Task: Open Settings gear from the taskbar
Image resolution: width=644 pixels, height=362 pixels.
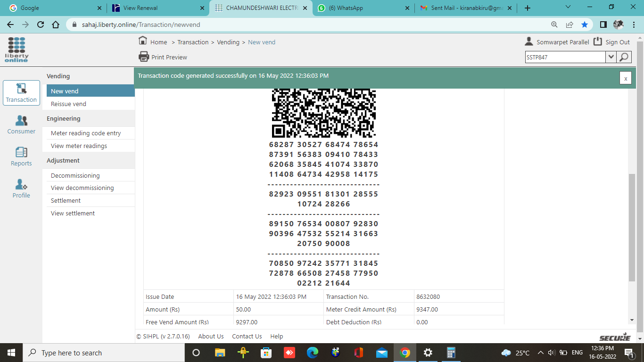Action: coord(428,353)
